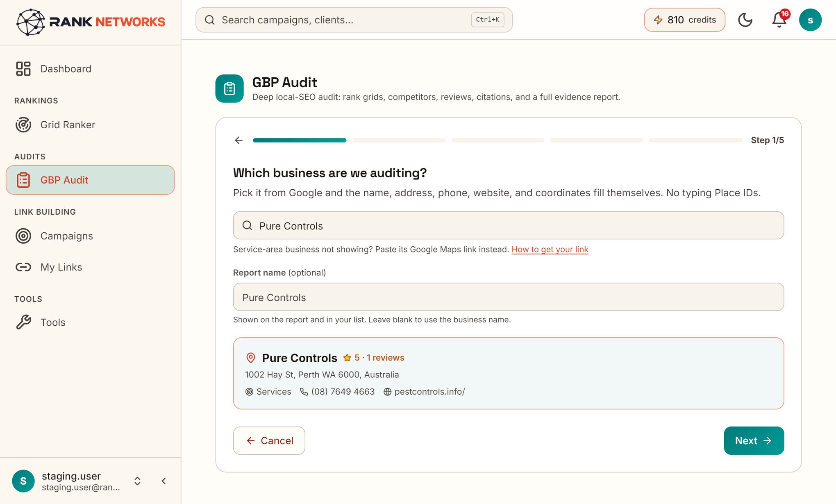Focus the Search campaigns, clients field
The height and width of the screenshot is (504, 836).
(x=354, y=20)
